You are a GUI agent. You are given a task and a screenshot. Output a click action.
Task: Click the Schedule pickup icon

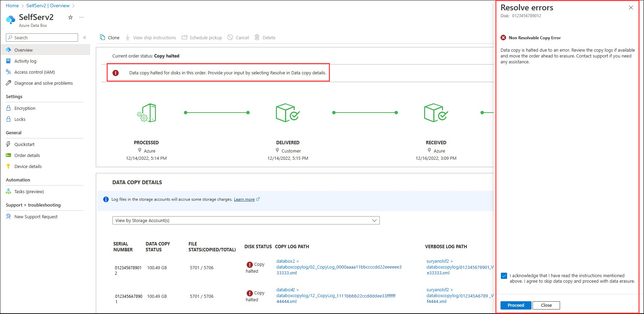(184, 38)
